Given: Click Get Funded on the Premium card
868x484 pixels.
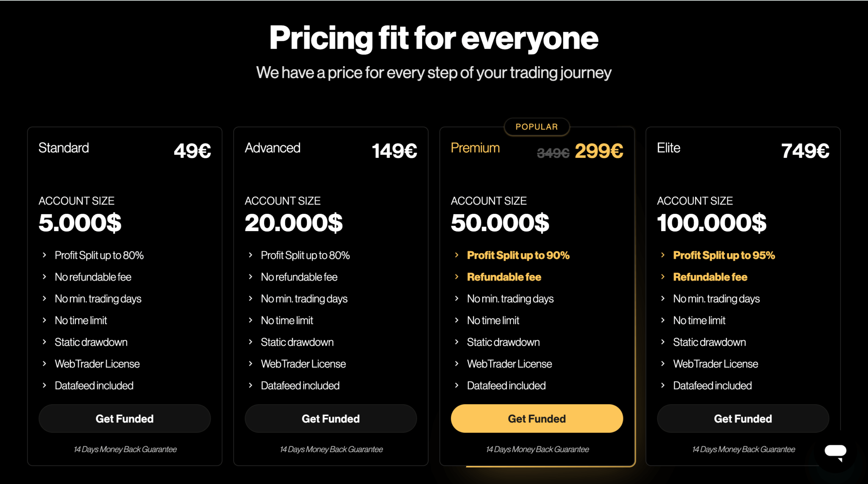Looking at the screenshot, I should tap(537, 419).
